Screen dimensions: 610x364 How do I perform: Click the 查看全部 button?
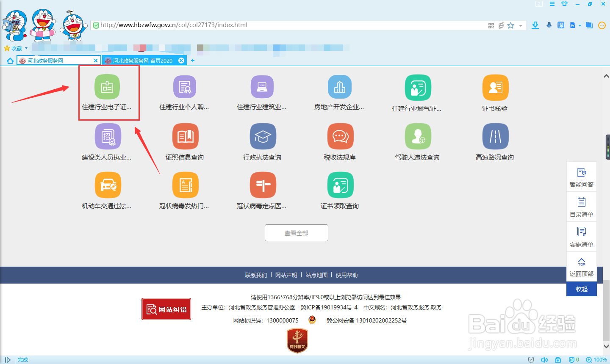(x=296, y=232)
